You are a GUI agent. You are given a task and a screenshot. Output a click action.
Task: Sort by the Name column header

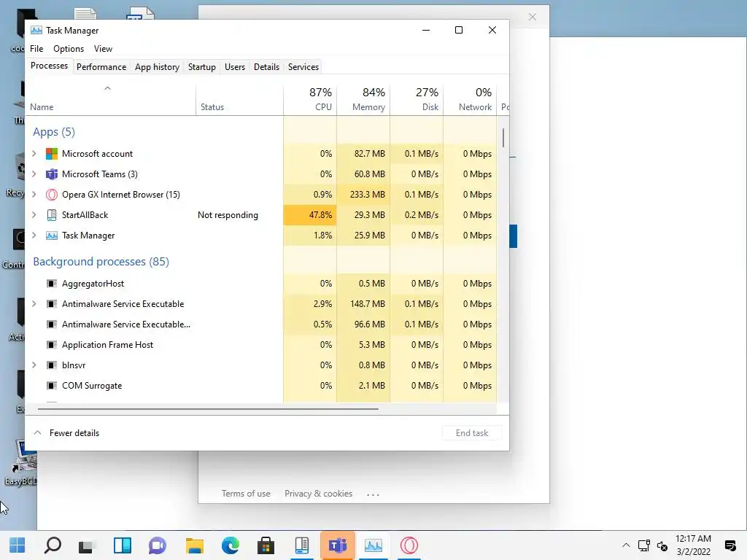coord(110,99)
